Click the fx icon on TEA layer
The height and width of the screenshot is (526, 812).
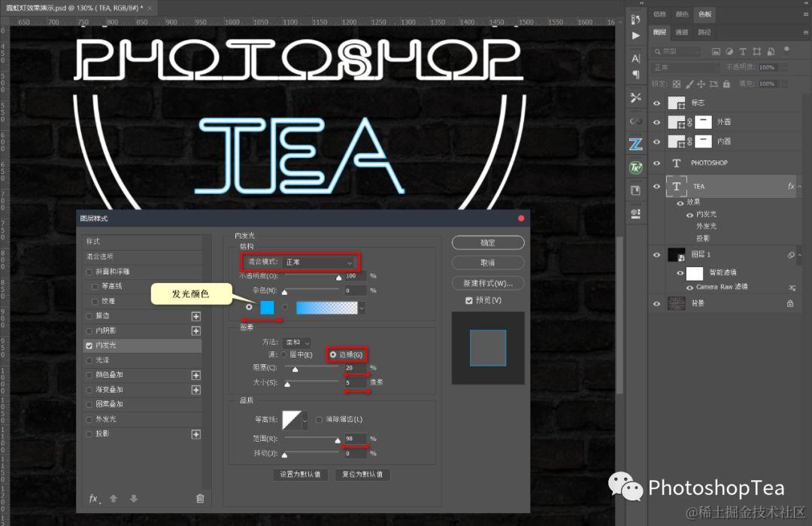click(x=791, y=186)
